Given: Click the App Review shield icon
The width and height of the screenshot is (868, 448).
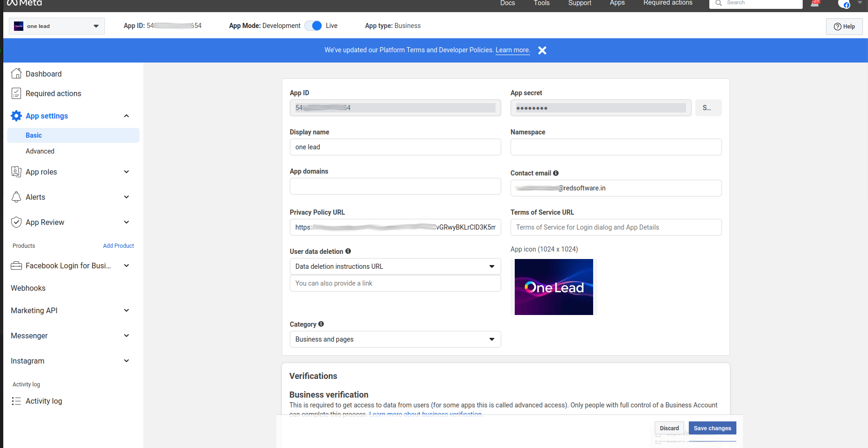Looking at the screenshot, I should click(x=16, y=222).
